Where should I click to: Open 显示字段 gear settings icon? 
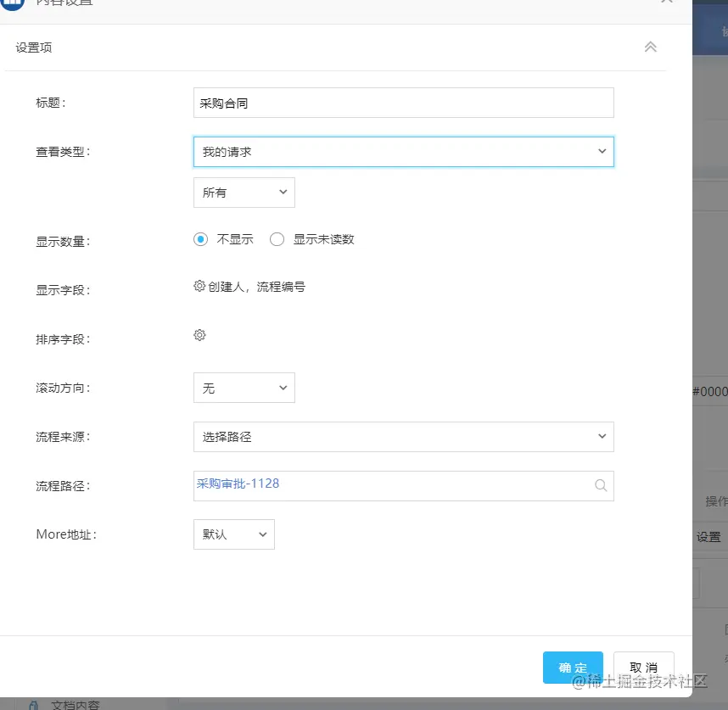pyautogui.click(x=199, y=286)
